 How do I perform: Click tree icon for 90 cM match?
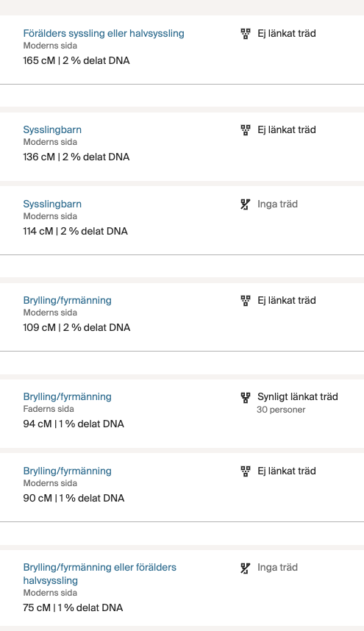(246, 471)
